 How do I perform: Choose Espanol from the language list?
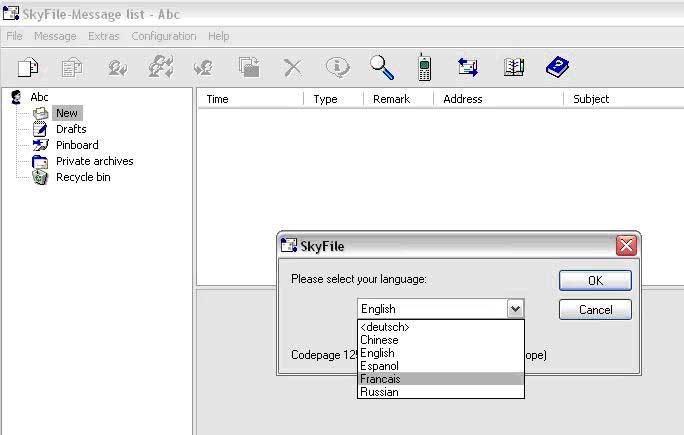tap(441, 366)
